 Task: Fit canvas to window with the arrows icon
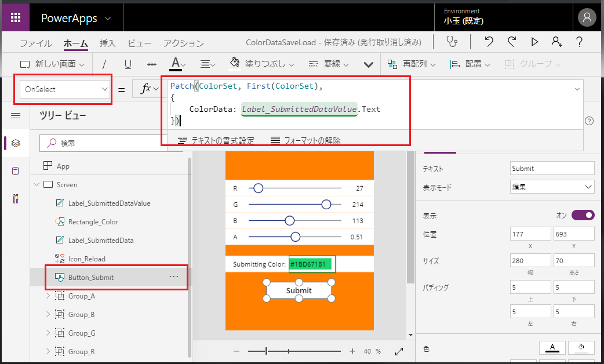tap(399, 351)
